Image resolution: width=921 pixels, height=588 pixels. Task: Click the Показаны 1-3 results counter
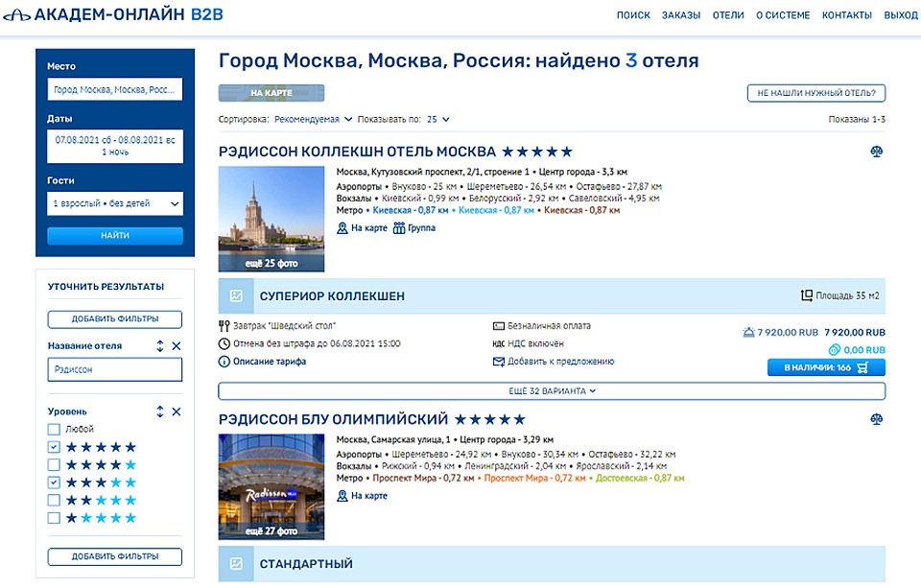coord(857,119)
